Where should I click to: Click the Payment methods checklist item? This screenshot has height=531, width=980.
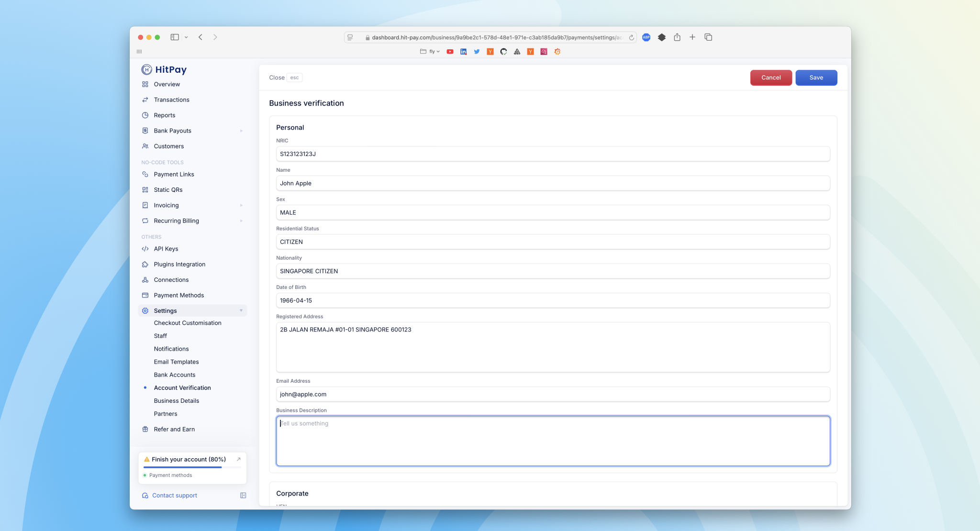point(170,475)
